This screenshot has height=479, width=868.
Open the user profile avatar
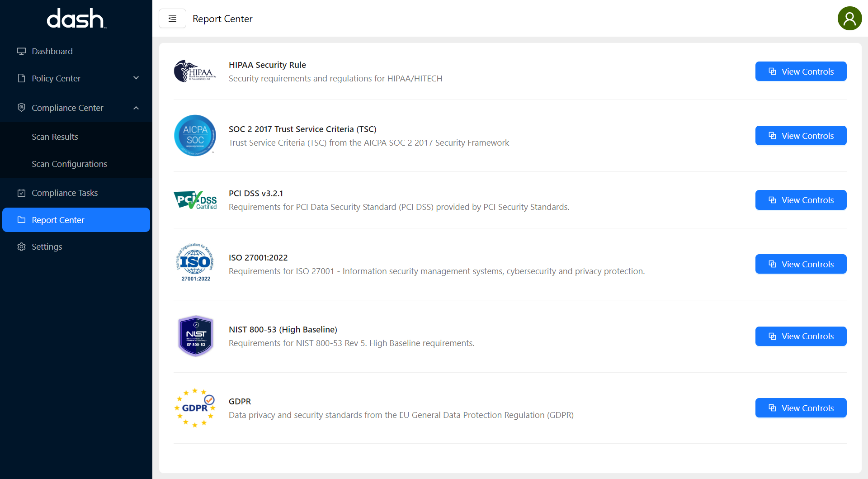849,19
